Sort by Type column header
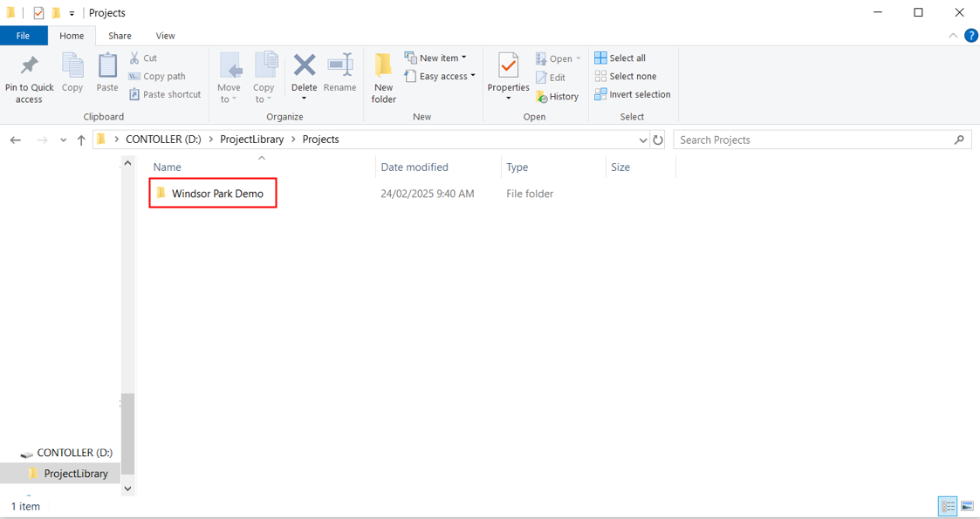Viewport: 980px width, 519px height. tap(517, 167)
